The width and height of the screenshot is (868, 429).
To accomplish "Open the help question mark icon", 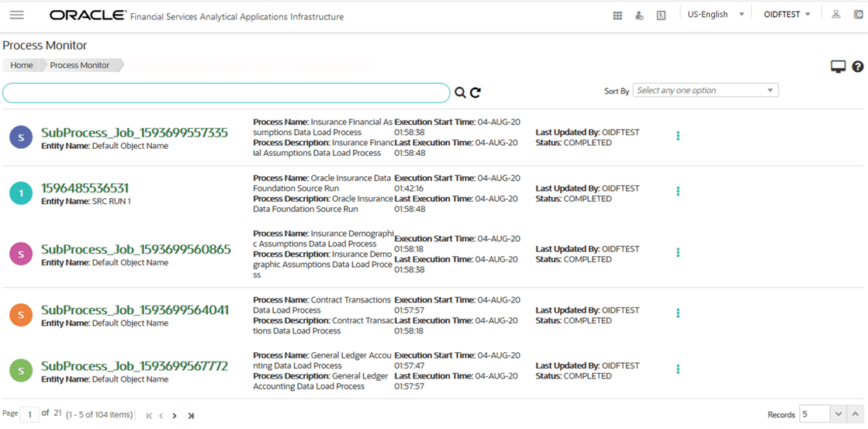I will pyautogui.click(x=857, y=67).
